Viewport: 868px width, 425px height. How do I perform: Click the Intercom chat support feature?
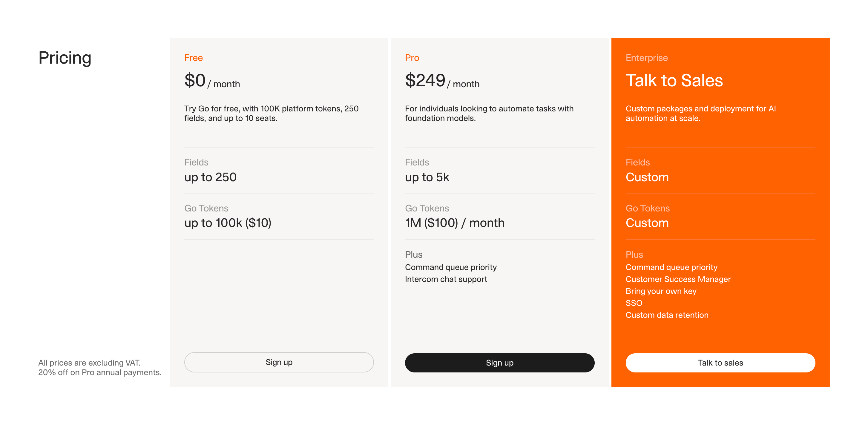pos(445,279)
